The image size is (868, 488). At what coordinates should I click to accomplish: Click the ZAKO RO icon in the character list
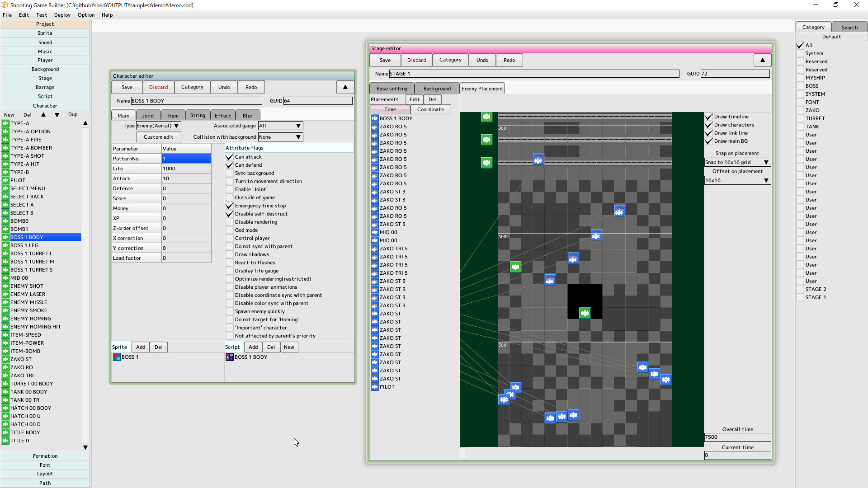5,367
